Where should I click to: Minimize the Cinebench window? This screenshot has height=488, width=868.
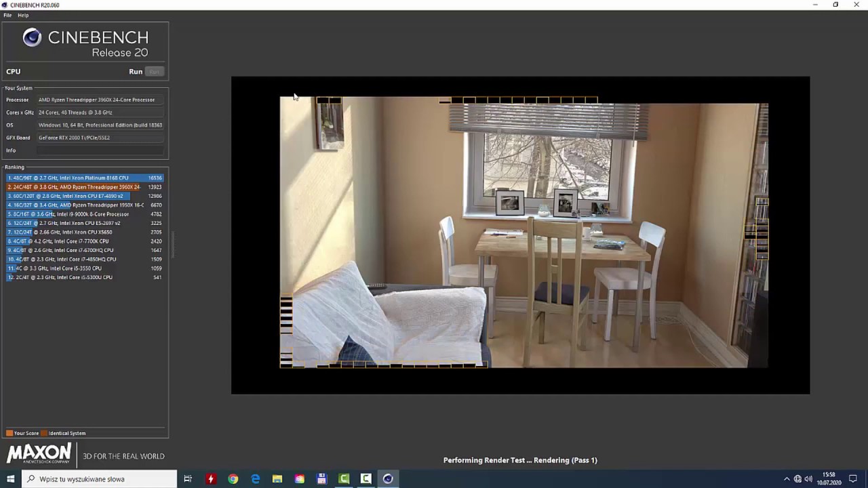tap(815, 5)
